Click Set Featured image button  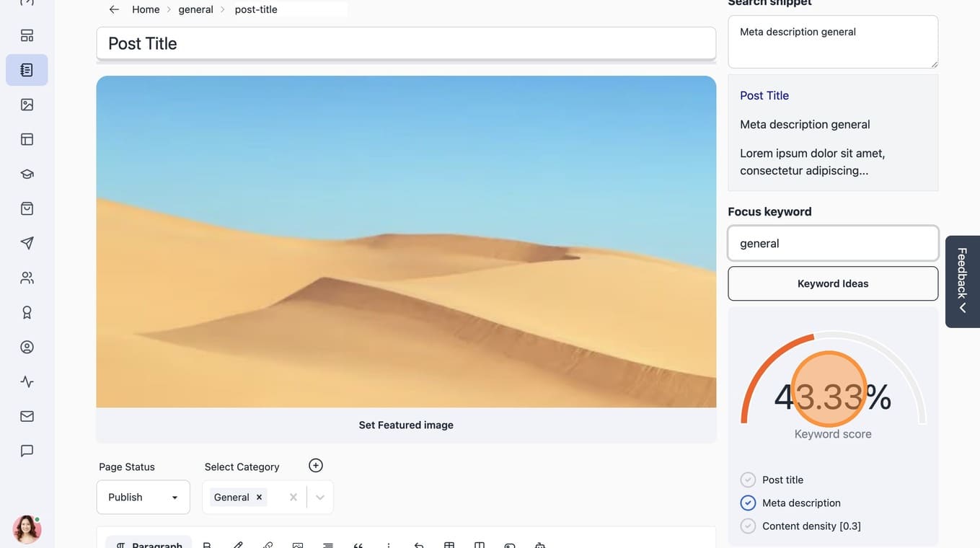point(406,425)
